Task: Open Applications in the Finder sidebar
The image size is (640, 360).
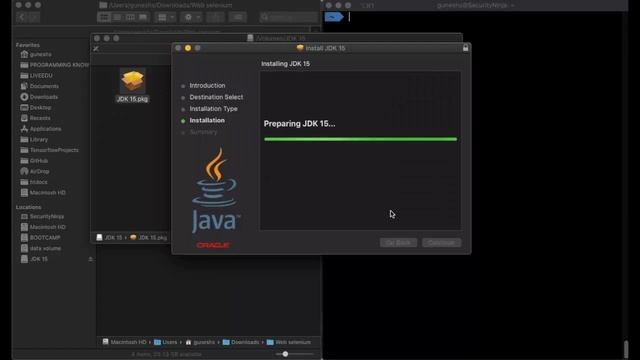Action: pyautogui.click(x=41, y=129)
